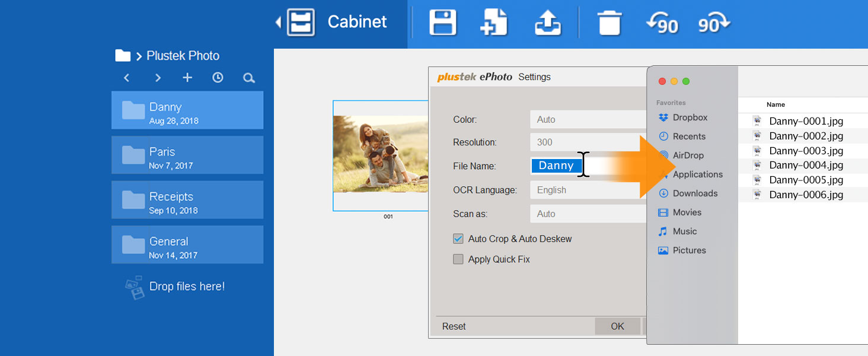Uncheck Auto Crop & Auto Deskew
The width and height of the screenshot is (868, 356).
tap(458, 239)
